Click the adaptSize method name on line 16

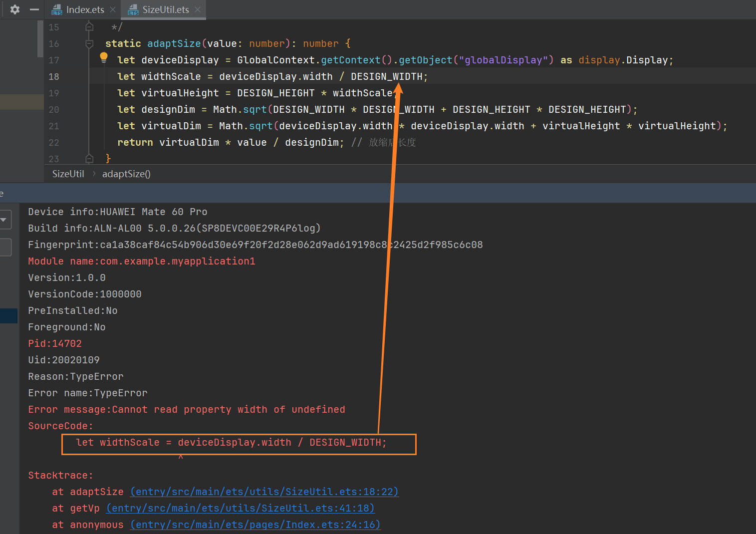[174, 43]
